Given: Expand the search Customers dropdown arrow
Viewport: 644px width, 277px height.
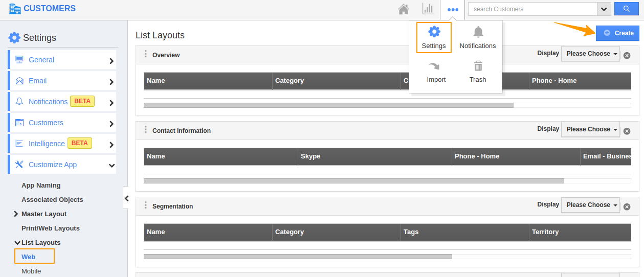Looking at the screenshot, I should (604, 9).
